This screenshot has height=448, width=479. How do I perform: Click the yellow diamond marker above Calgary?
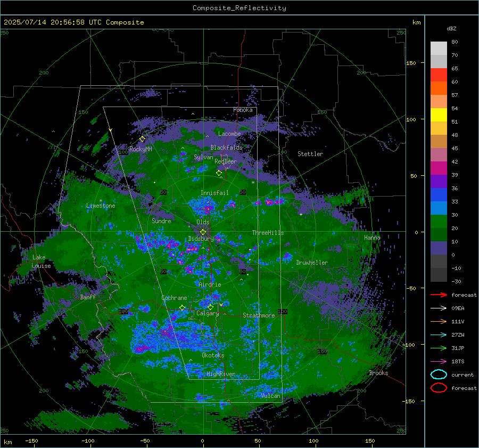click(210, 307)
